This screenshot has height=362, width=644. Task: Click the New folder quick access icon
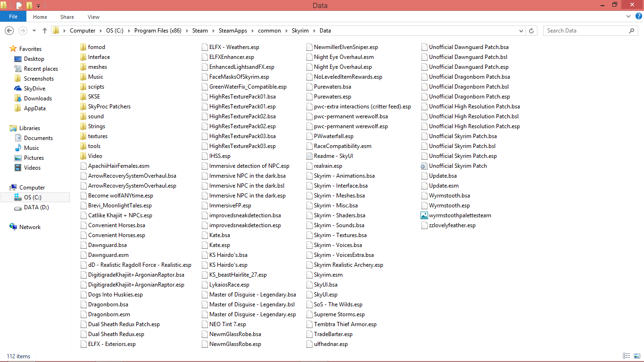pyautogui.click(x=29, y=6)
